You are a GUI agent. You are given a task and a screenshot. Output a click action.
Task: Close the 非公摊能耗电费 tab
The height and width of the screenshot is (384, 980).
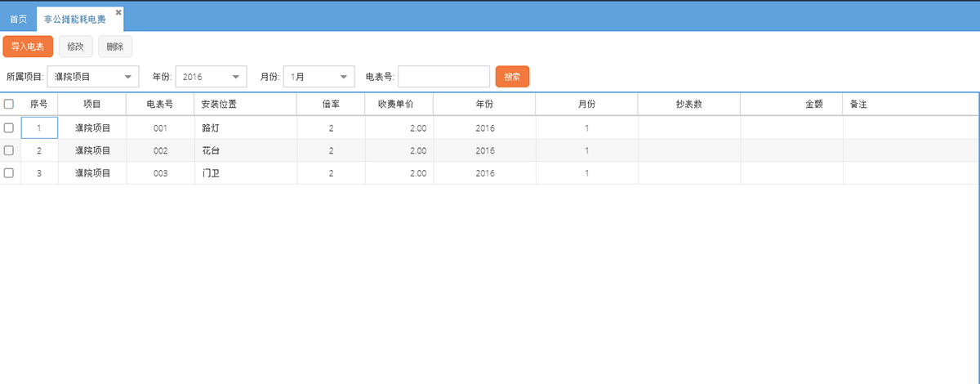pyautogui.click(x=118, y=12)
